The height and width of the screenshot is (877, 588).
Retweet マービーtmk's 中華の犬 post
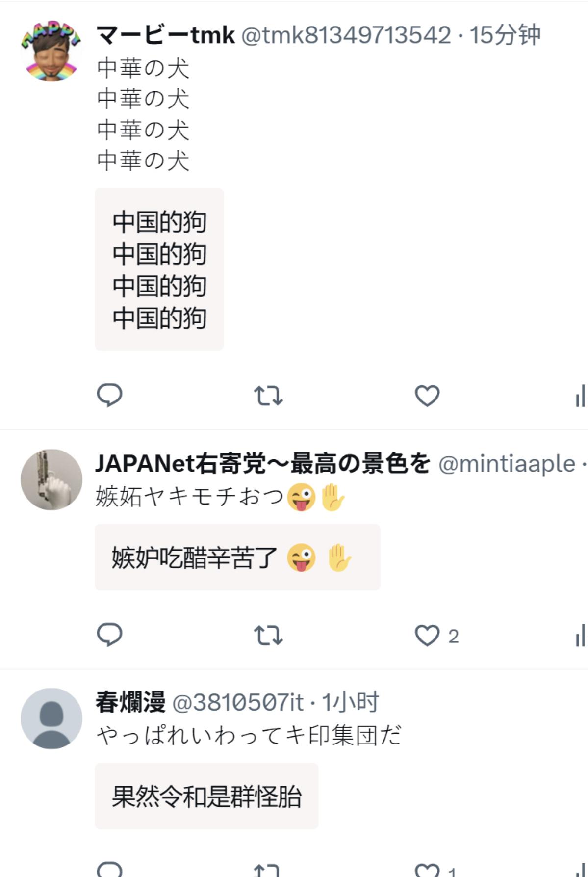[x=268, y=396]
